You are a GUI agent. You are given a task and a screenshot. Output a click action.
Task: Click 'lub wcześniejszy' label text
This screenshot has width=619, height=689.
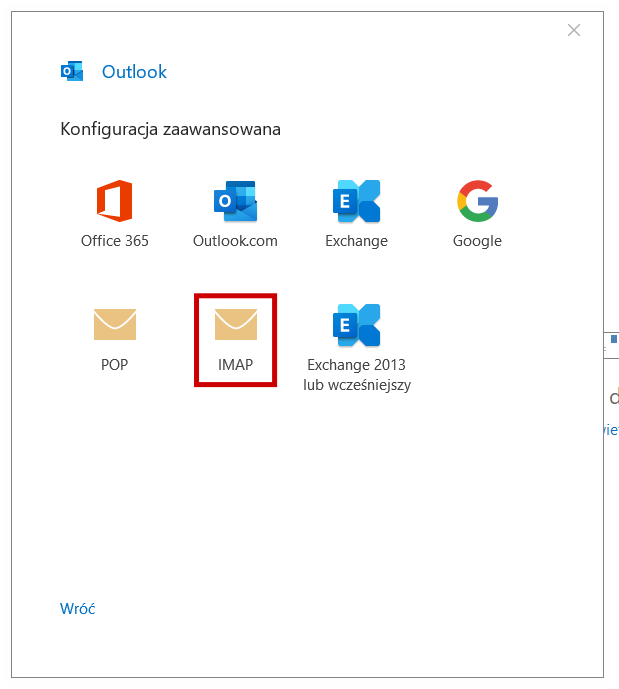coord(357,385)
